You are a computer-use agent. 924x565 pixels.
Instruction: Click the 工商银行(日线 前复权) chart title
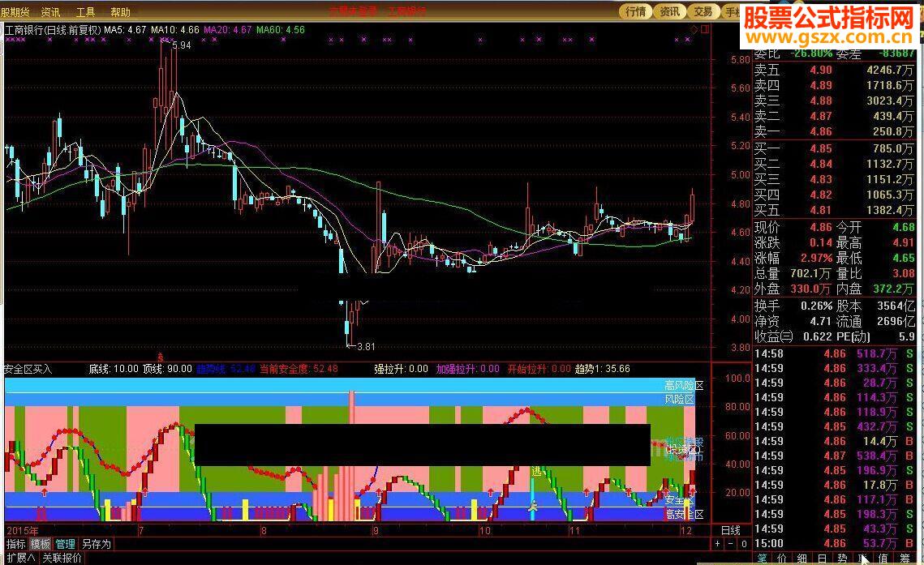pos(54,29)
